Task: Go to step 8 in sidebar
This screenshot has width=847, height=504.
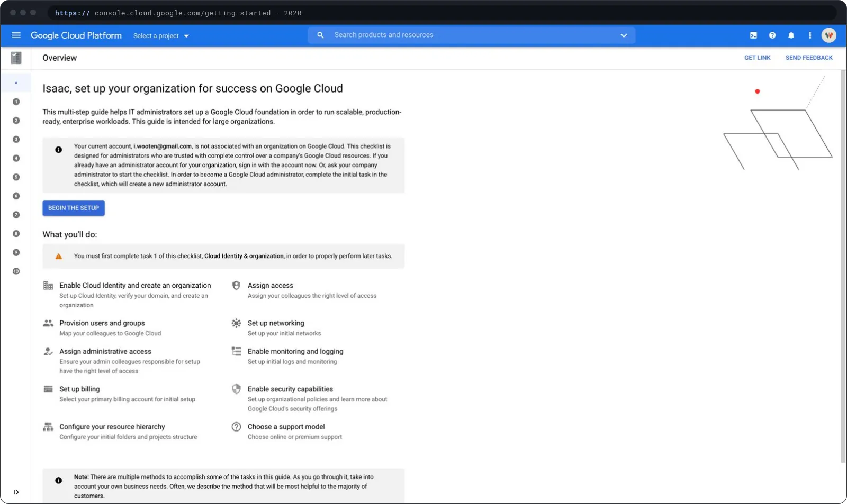Action: pos(16,234)
